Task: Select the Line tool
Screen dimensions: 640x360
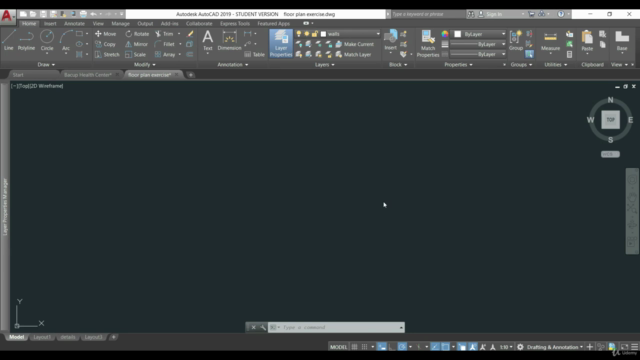Action: coord(9,40)
